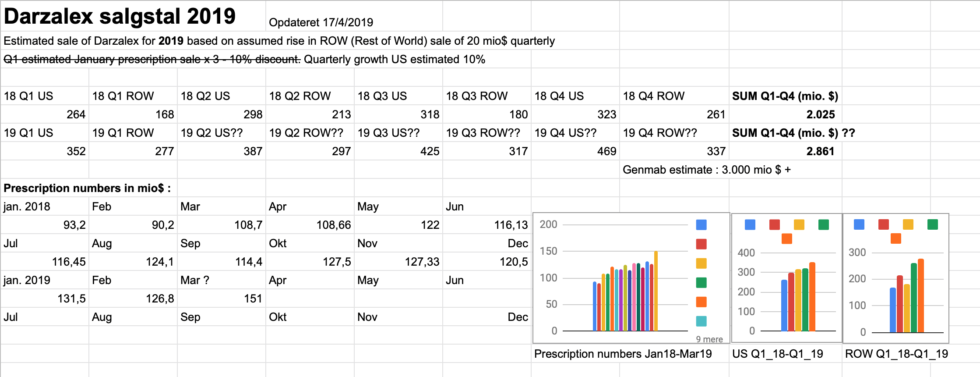Screen dimensions: 980x377
Task: Select the 'Estimated sale of Darzalex' description row
Action: 279,41
